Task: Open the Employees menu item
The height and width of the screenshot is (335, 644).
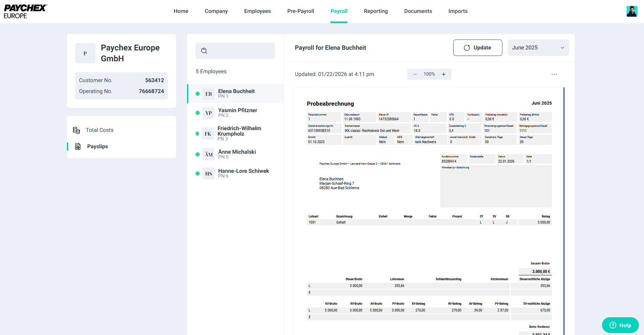Action: pos(257,11)
